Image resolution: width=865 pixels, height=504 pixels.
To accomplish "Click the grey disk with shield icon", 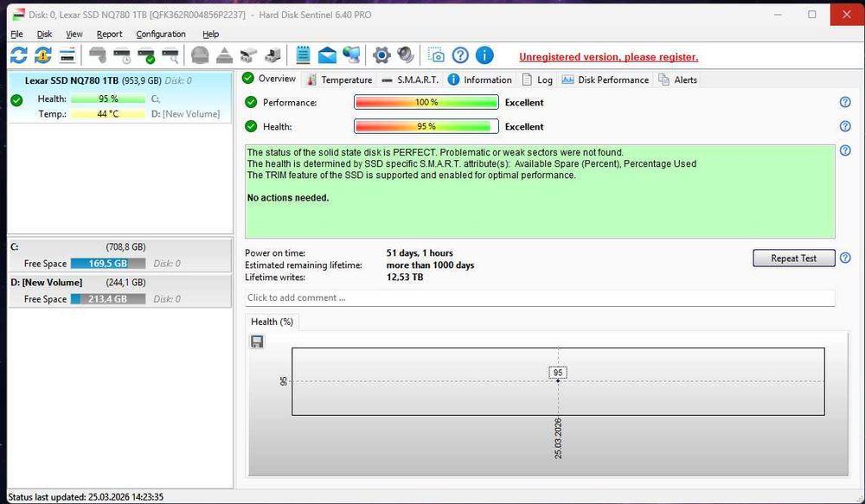I will click(x=98, y=55).
